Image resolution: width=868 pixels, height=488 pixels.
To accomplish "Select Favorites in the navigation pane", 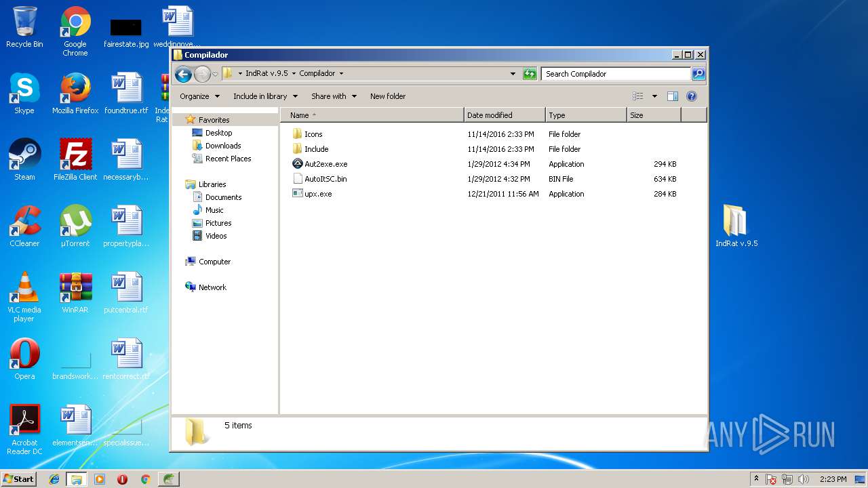I will pos(214,120).
